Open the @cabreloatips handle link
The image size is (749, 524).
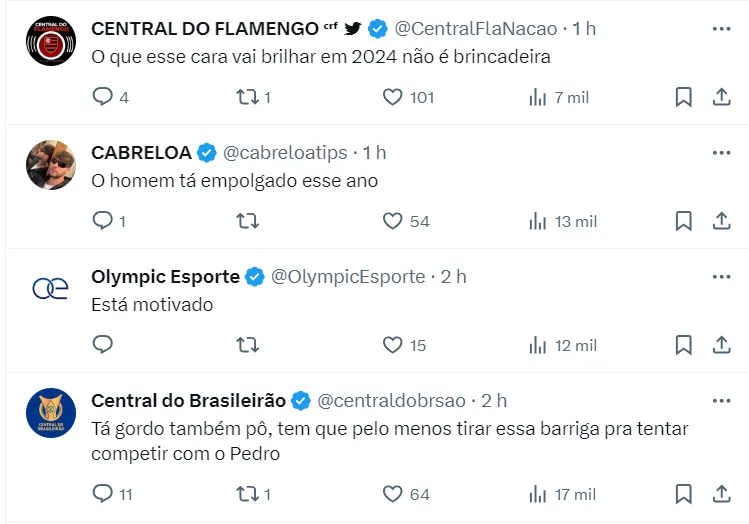[285, 153]
